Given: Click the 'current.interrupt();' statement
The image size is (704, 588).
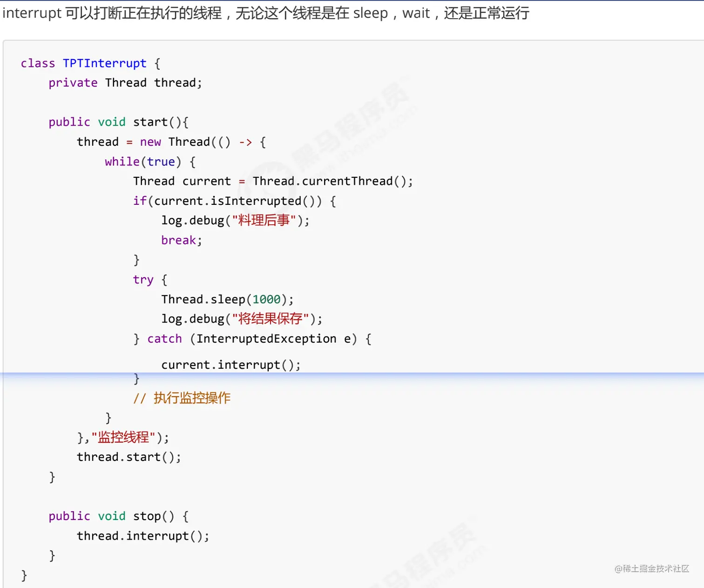Looking at the screenshot, I should click(231, 365).
